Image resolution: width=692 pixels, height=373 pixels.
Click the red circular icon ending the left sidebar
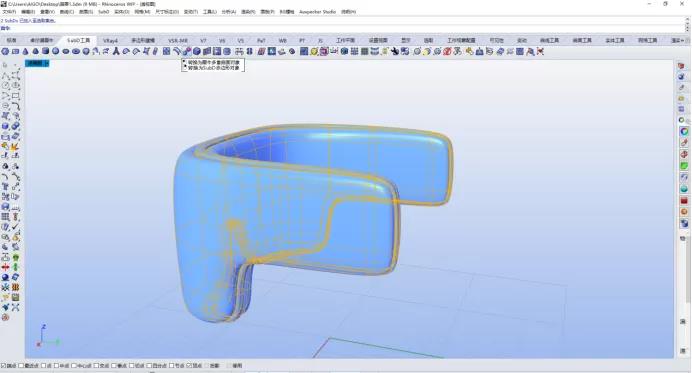[6, 317]
